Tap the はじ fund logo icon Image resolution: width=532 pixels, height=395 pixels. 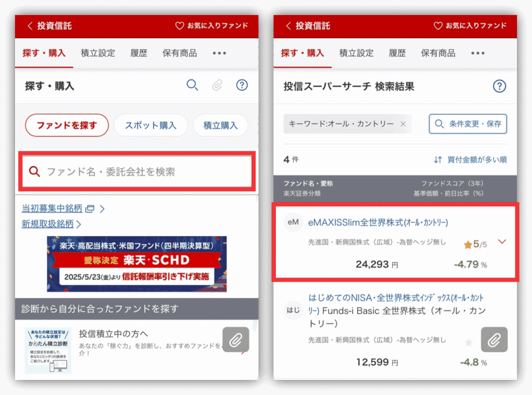[293, 310]
